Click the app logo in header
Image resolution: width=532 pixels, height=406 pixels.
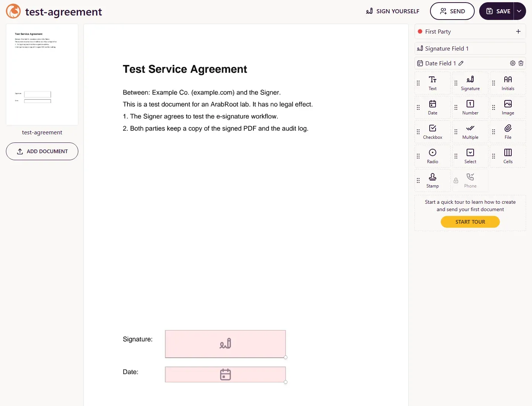pyautogui.click(x=13, y=11)
